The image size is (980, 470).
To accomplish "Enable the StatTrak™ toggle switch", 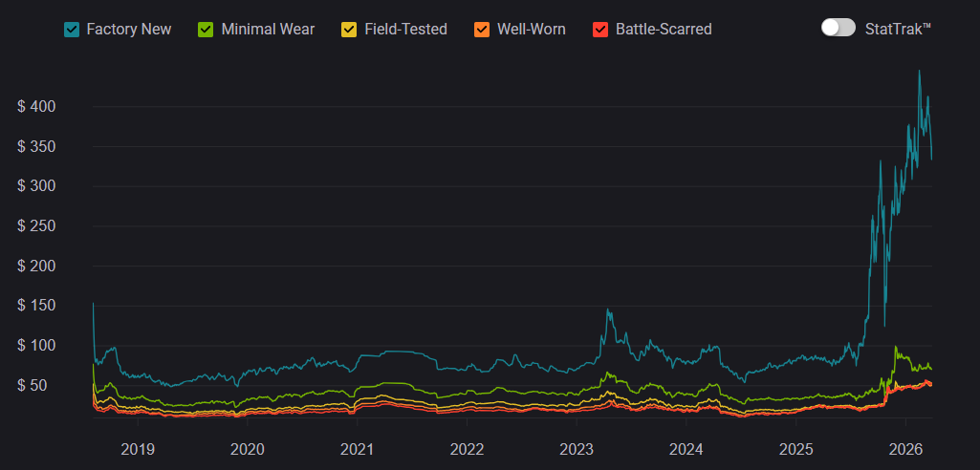I will tap(838, 28).
